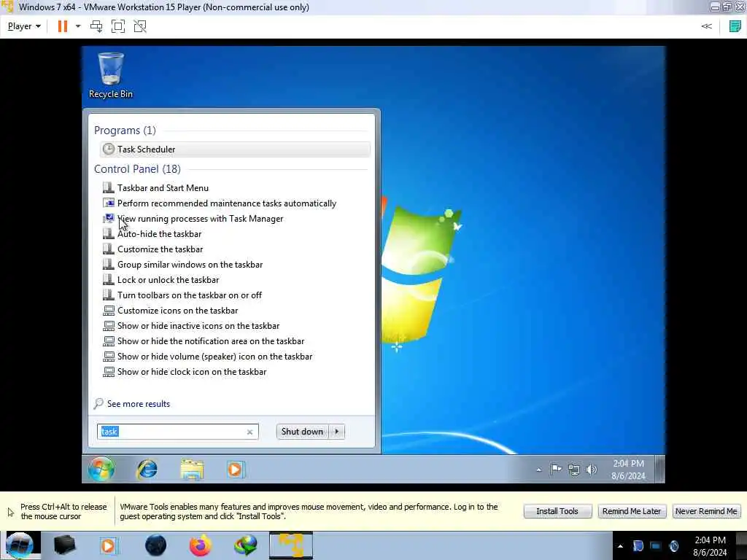The image size is (747, 560).
Task: Open the power options dropdown arrow beside pause
Action: 78,26
